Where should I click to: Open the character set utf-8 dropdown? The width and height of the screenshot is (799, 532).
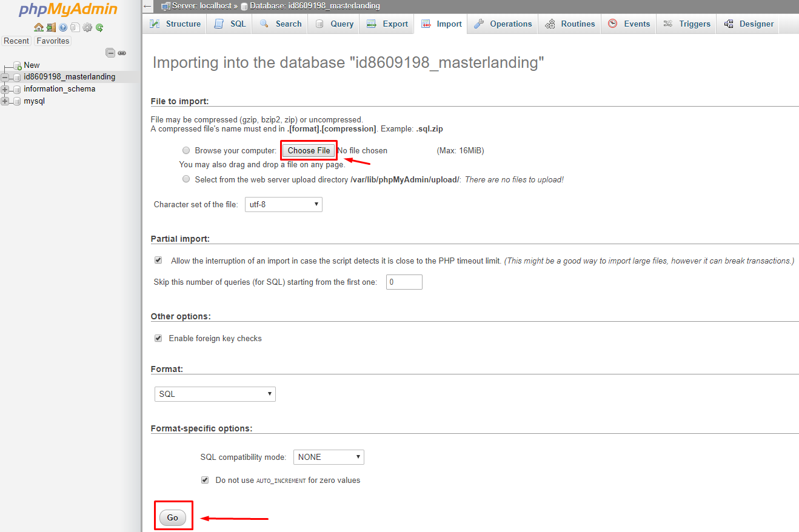pyautogui.click(x=283, y=205)
